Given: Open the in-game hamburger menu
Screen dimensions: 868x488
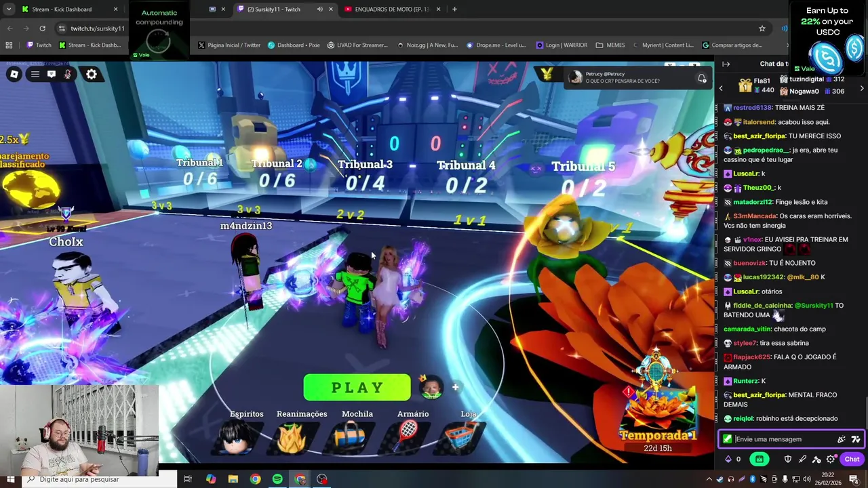Looking at the screenshot, I should (35, 75).
